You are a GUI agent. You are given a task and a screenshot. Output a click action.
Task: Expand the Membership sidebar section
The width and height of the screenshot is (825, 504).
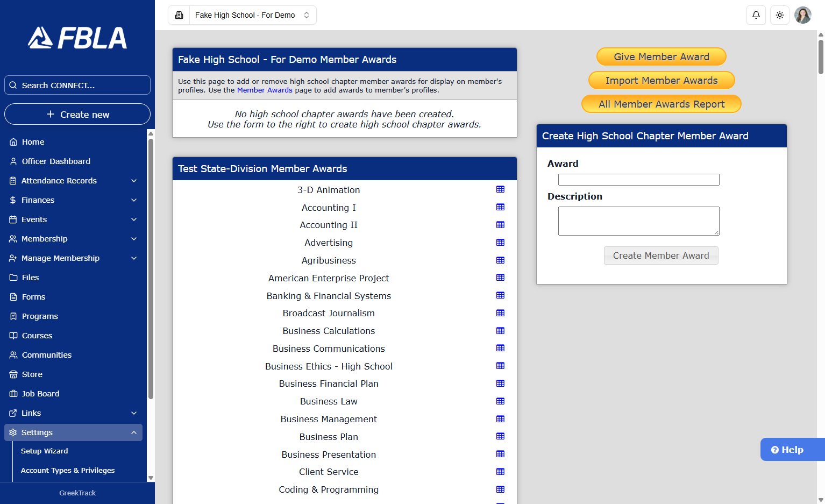[x=73, y=239]
